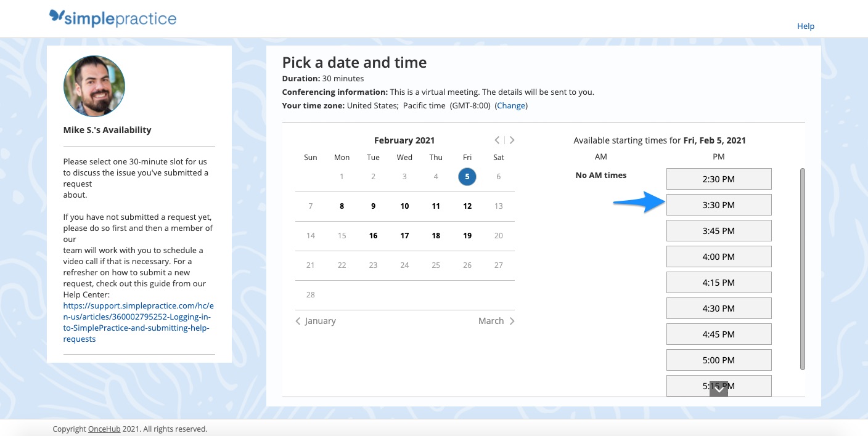
Task: Click the OnceHub link in the footer
Action: coord(104,429)
